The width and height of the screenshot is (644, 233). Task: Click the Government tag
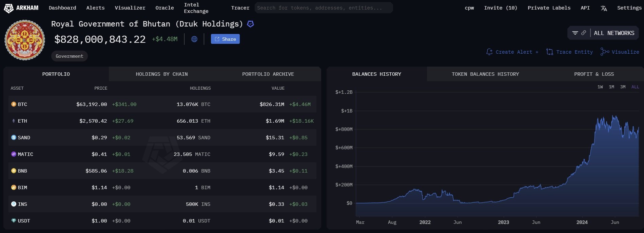[x=70, y=56]
